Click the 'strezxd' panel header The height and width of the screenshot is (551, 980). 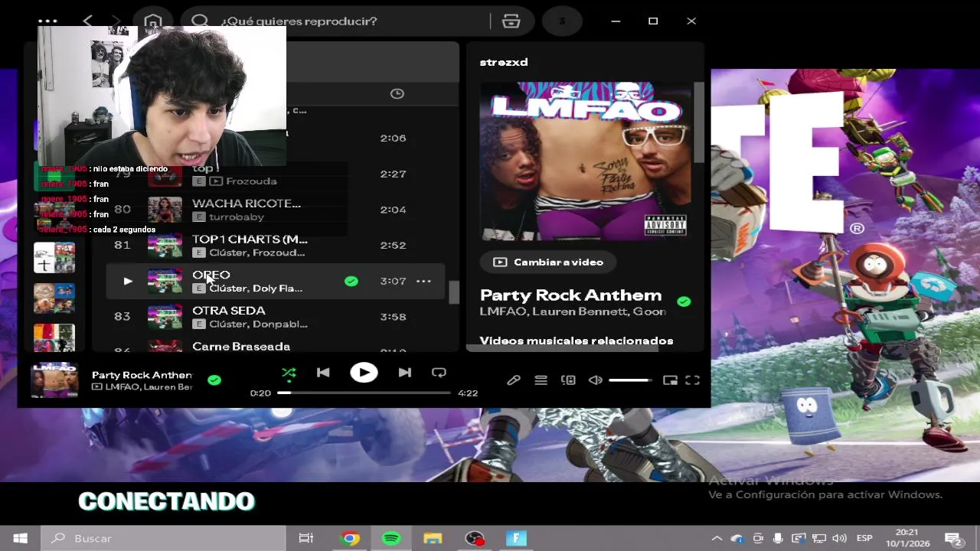504,62
